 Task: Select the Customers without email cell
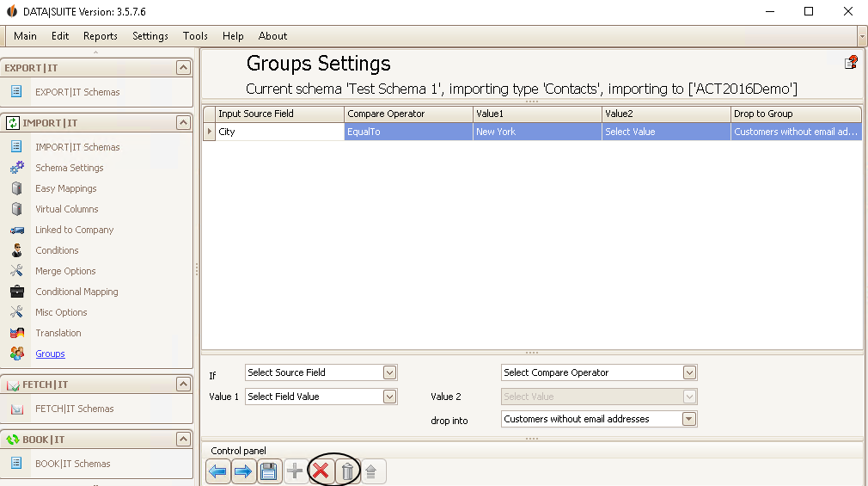(x=796, y=132)
